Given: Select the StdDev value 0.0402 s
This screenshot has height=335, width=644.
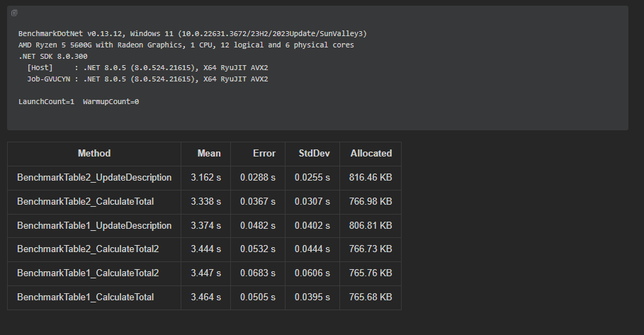Looking at the screenshot, I should (x=312, y=226).
